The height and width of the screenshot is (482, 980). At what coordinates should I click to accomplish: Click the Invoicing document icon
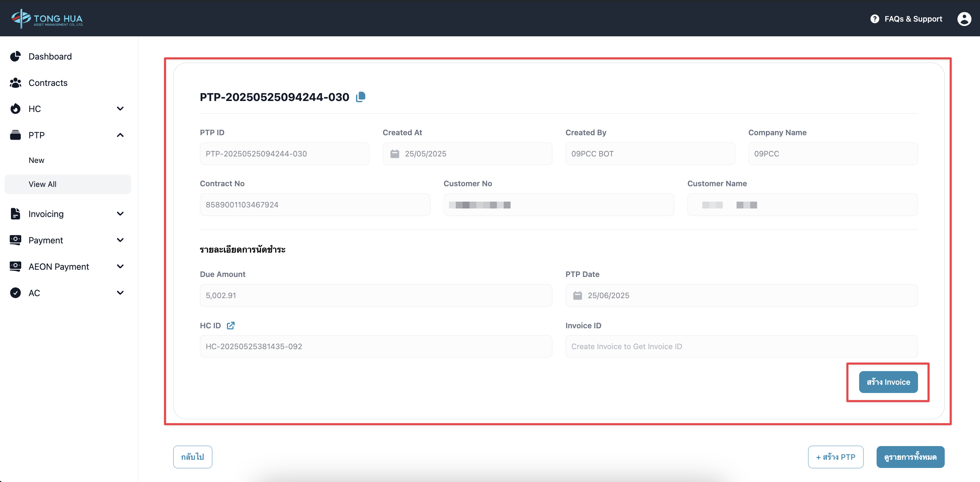click(x=15, y=214)
